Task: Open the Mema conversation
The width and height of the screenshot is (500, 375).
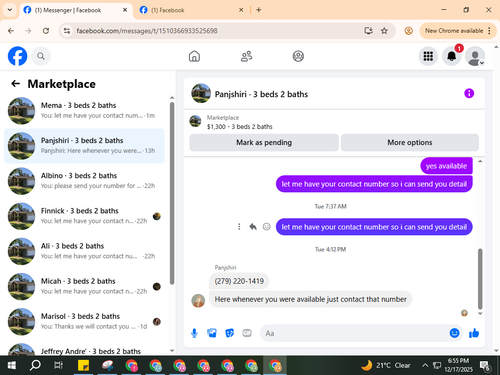Action: (84, 111)
